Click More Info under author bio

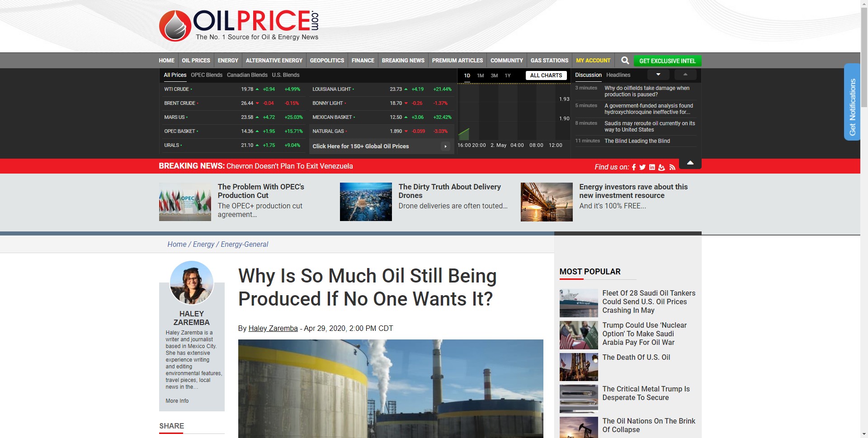(177, 401)
